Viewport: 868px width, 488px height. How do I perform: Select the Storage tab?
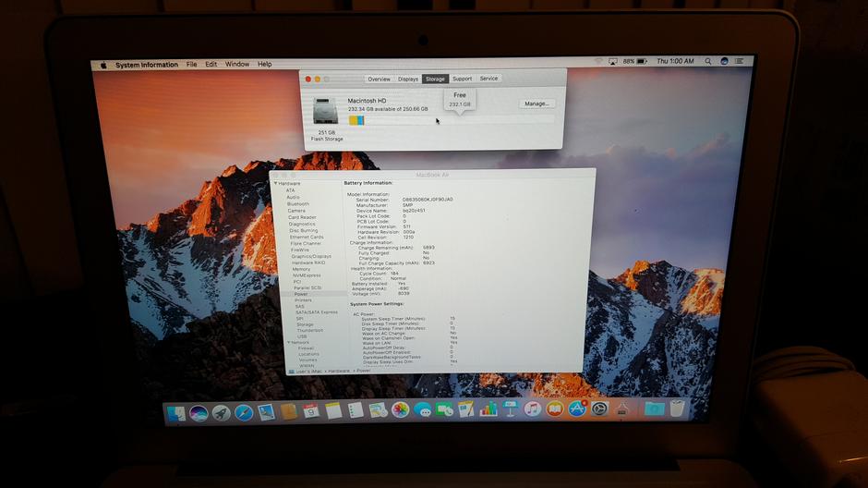click(x=435, y=79)
